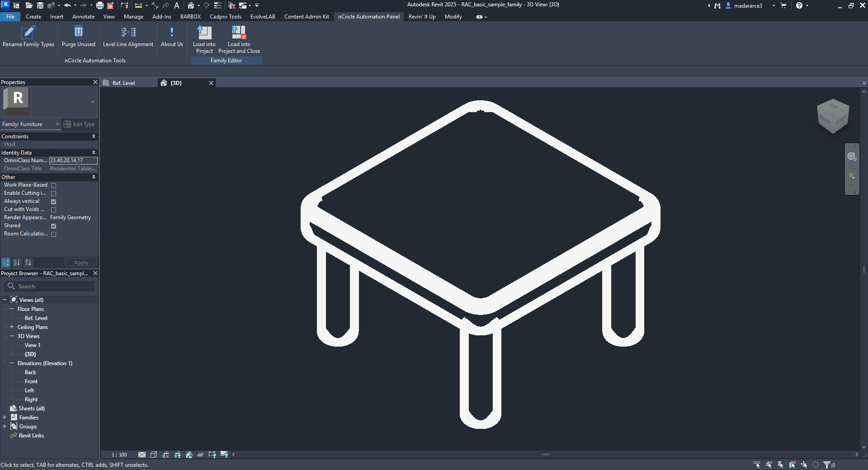
Task: Open the Family: Furniture dropdown
Action: 31,124
